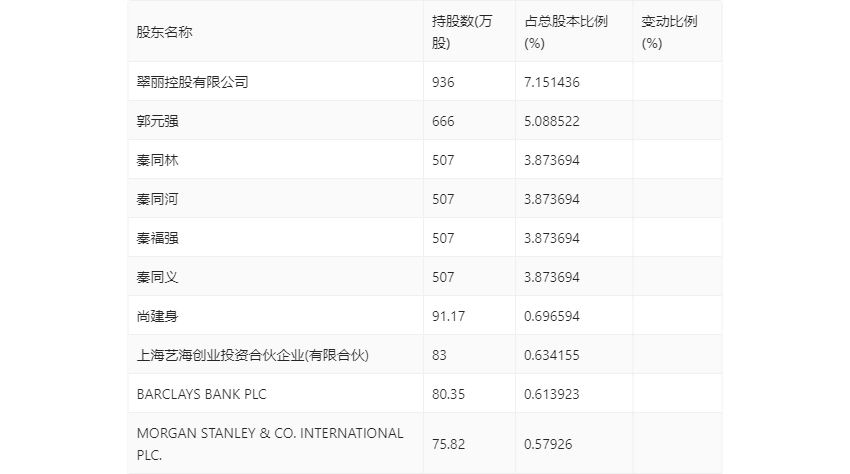Viewport: 850px width, 474px height.
Task: Click 3.873694 in 秦同林 row
Action: pos(552,160)
